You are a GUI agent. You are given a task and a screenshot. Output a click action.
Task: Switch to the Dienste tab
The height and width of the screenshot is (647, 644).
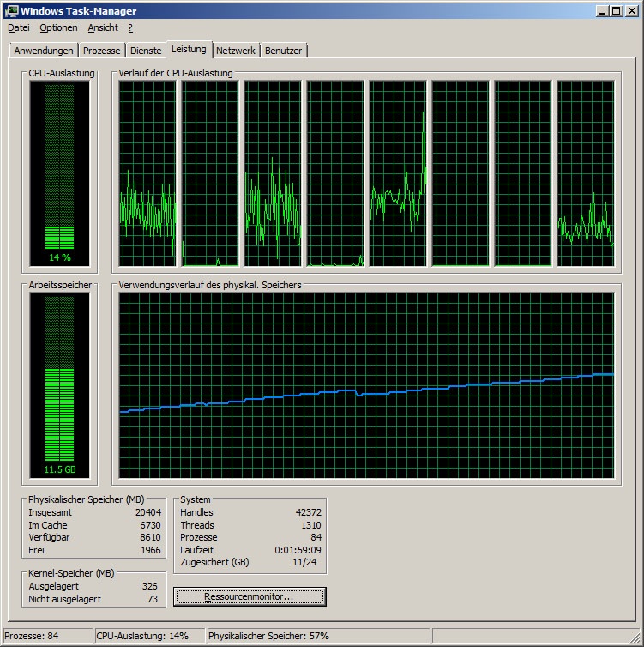click(x=146, y=51)
